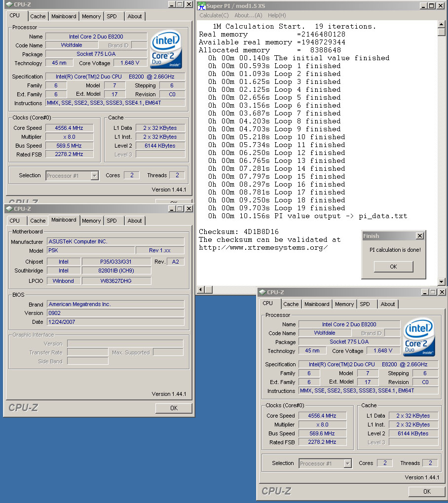
Task: Open Calculate menu in Super PI
Action: click(214, 15)
